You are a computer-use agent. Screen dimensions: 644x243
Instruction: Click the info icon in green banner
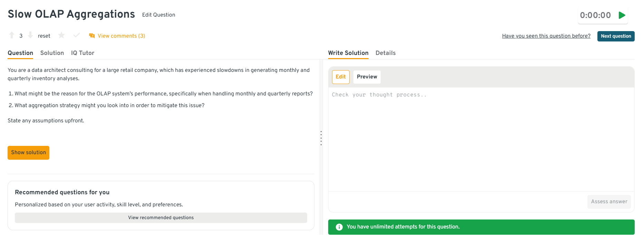[339, 227]
